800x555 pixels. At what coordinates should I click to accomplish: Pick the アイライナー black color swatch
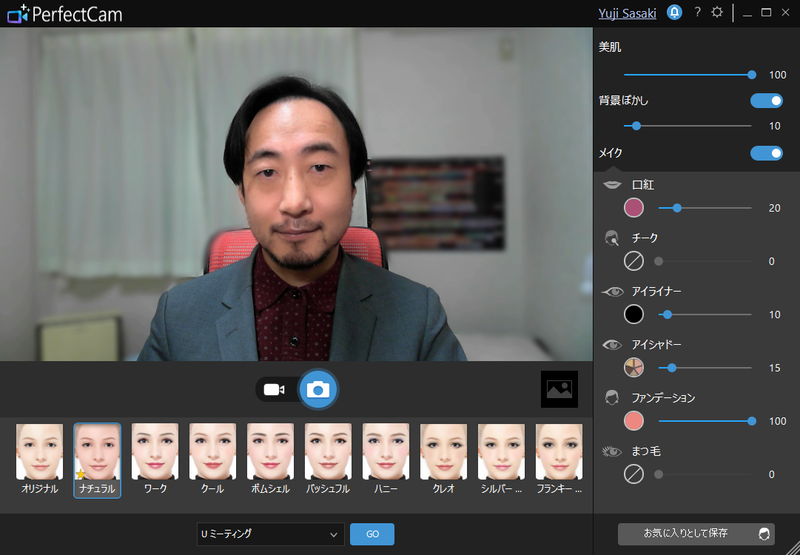point(634,315)
